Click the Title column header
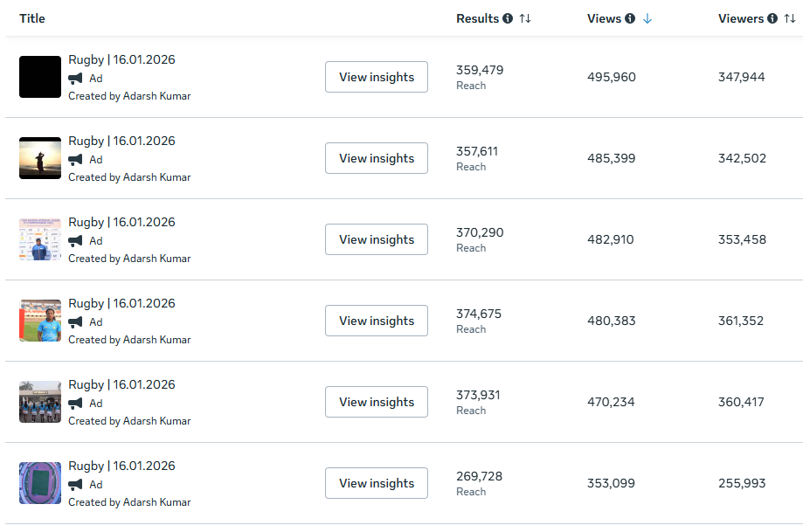 coord(32,18)
